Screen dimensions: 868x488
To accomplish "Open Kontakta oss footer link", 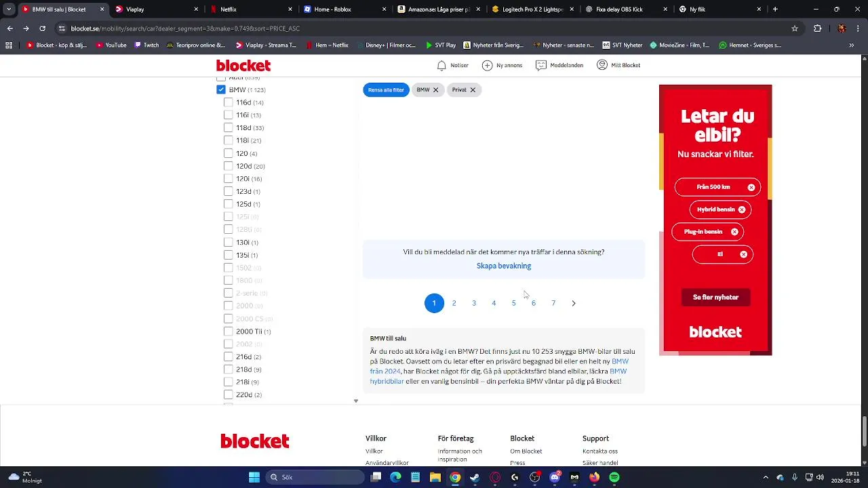I will (x=600, y=451).
